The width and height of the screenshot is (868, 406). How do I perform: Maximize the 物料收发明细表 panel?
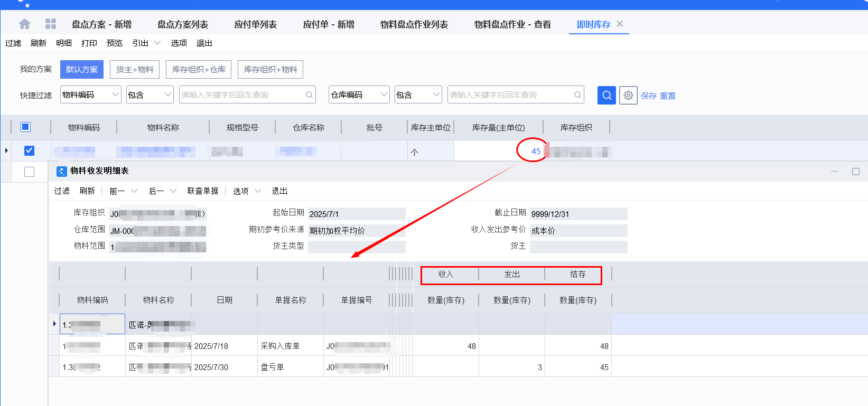pyautogui.click(x=856, y=172)
